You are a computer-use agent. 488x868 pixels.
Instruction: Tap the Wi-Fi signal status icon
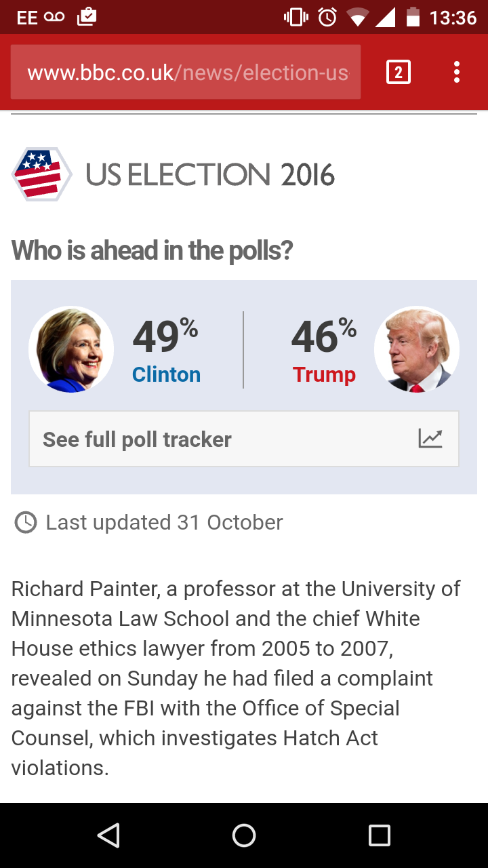click(x=357, y=18)
